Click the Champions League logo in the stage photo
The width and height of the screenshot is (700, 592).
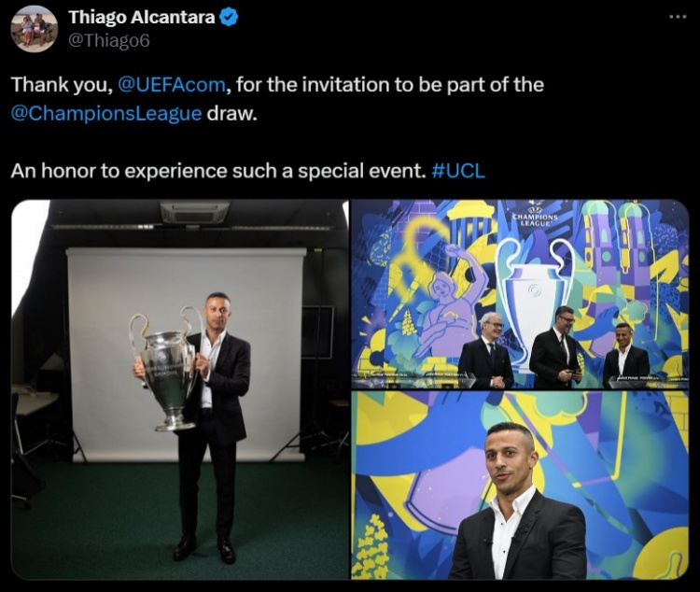(x=535, y=215)
